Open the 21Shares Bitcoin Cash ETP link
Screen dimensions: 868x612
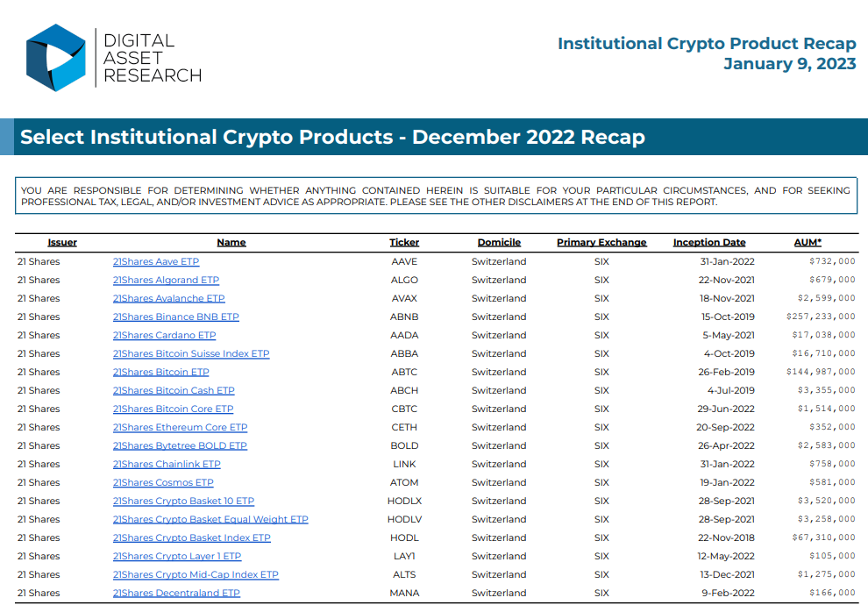174,390
